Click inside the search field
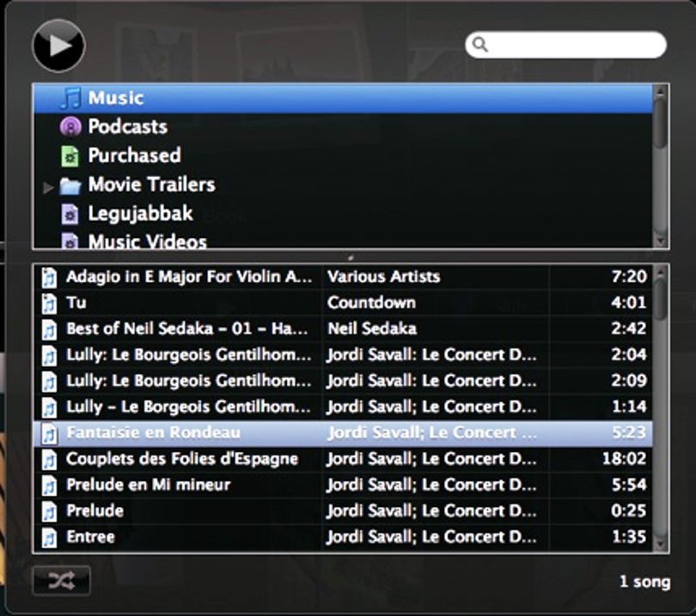 pyautogui.click(x=565, y=45)
